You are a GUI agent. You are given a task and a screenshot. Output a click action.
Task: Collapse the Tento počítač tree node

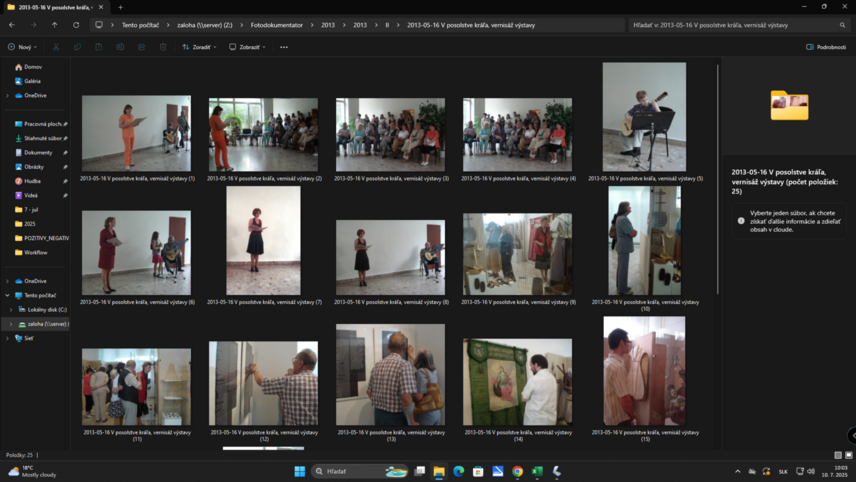coord(7,295)
